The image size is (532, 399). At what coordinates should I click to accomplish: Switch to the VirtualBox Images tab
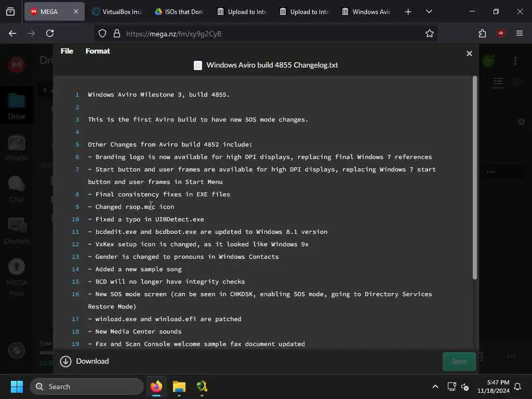click(117, 11)
